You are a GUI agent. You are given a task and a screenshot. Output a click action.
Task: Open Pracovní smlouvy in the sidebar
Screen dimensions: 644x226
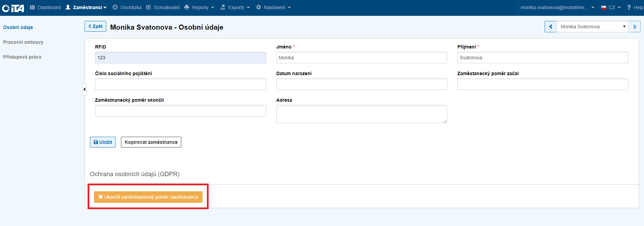coord(23,42)
